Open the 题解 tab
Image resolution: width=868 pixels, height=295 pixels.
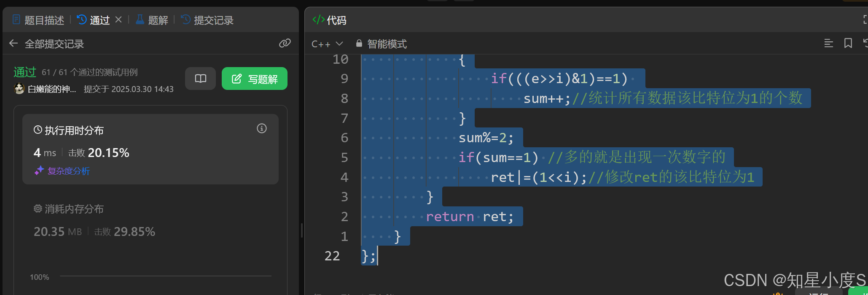point(152,20)
